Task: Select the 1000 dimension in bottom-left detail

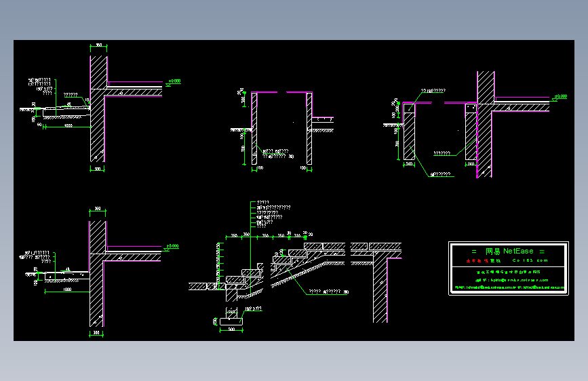Action: tap(67, 289)
